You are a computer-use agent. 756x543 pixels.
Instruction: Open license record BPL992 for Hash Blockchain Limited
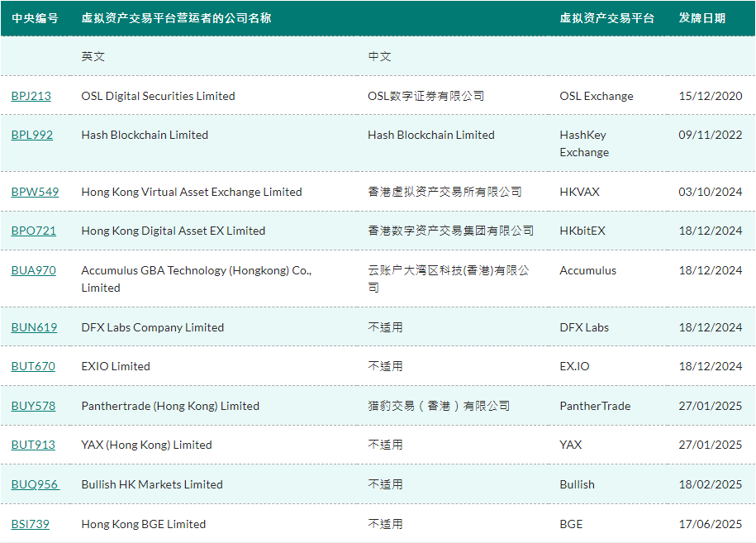(33, 135)
